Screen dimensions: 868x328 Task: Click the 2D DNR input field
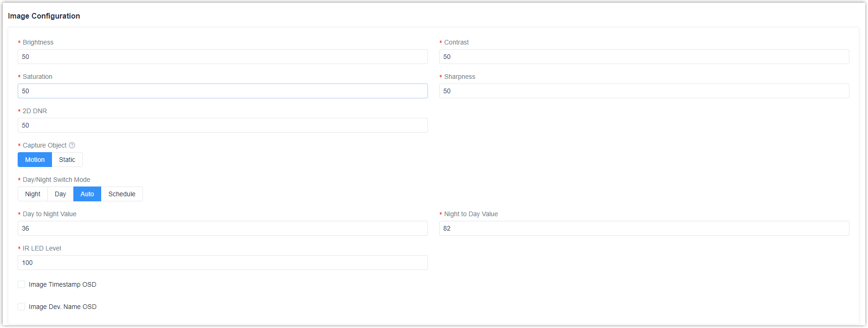[x=223, y=125]
